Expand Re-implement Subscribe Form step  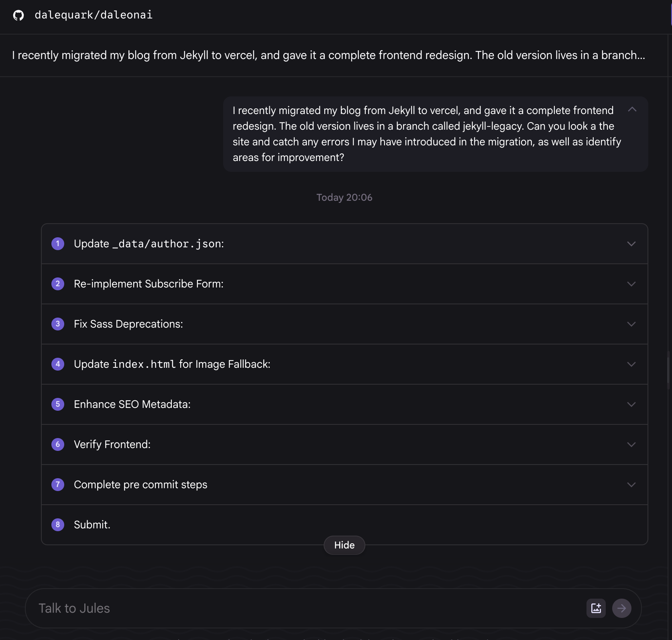point(631,284)
